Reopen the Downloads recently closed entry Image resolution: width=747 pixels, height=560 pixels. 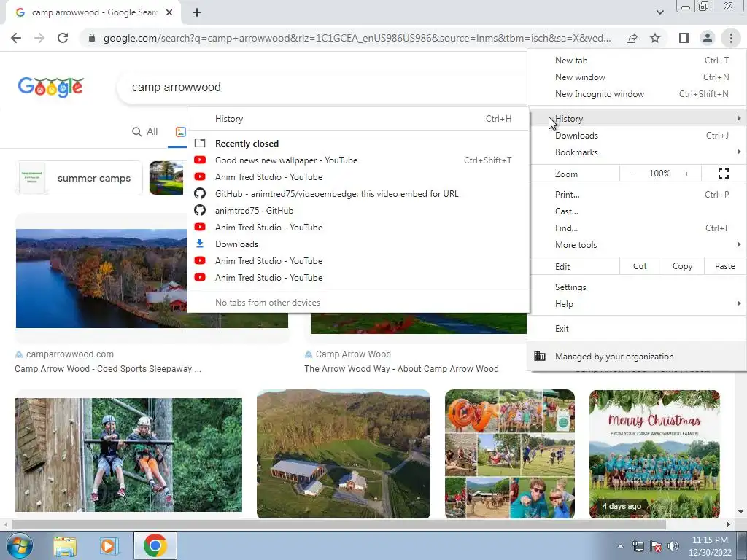[x=358, y=244]
